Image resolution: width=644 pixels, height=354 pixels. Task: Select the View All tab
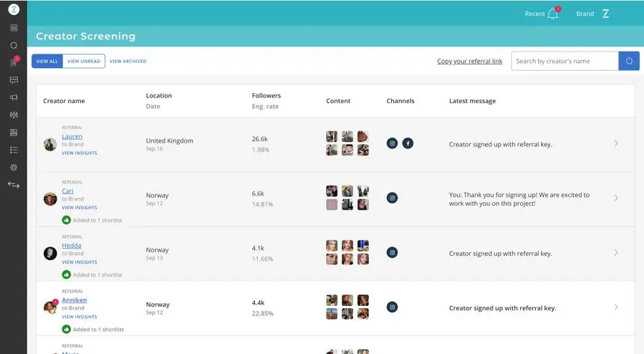[x=47, y=62]
